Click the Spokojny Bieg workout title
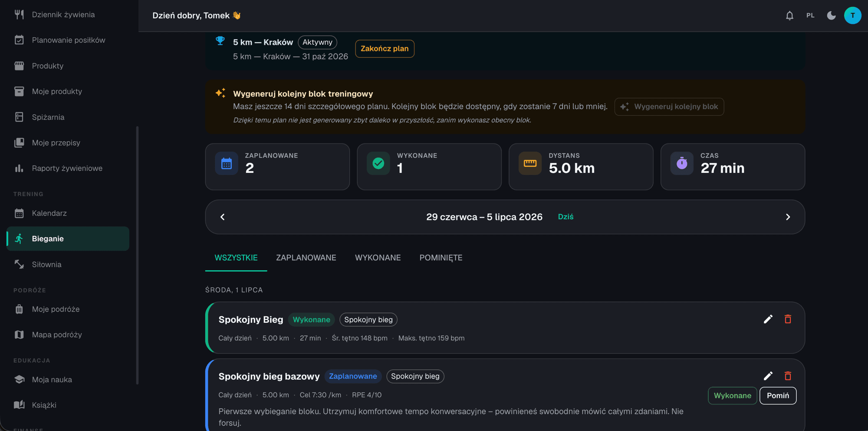Viewport: 868px width, 431px height. pos(251,319)
